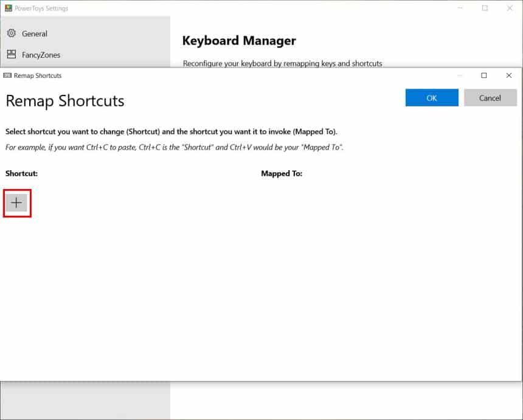
Task: Close the PowerToys Settings window
Action: click(x=510, y=8)
